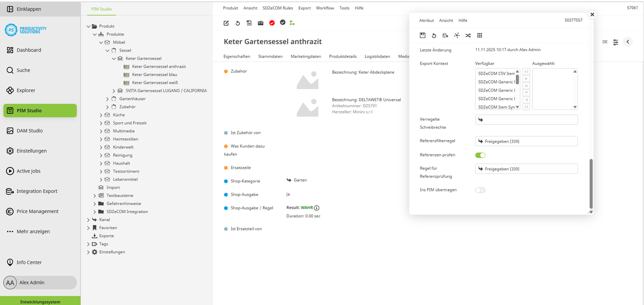This screenshot has width=644, height=305.
Task: Expand the Küche category in tree
Action: coord(101,115)
